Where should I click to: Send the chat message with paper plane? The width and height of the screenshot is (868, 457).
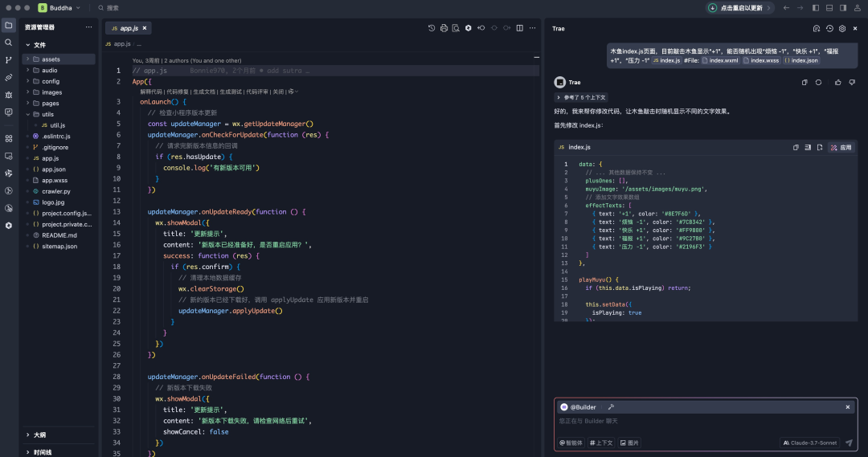click(x=849, y=443)
